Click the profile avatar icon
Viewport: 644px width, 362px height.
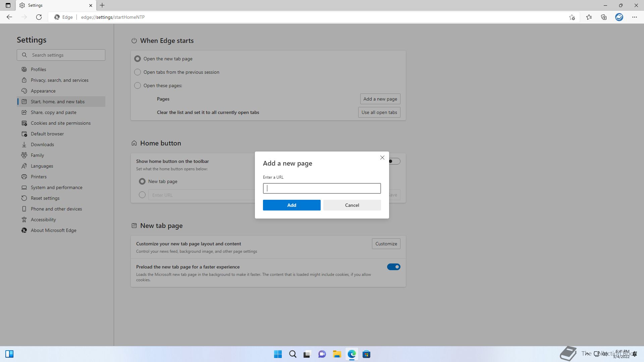pos(619,17)
